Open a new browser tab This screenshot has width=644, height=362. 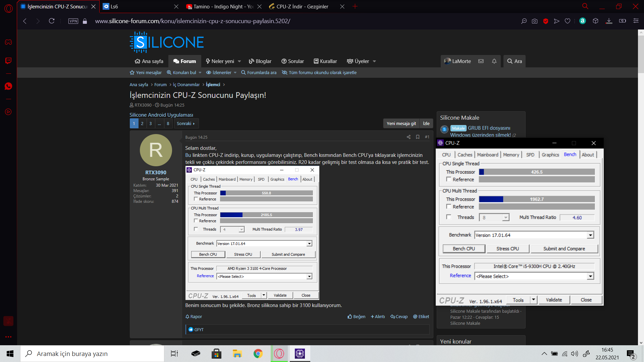pos(355,6)
